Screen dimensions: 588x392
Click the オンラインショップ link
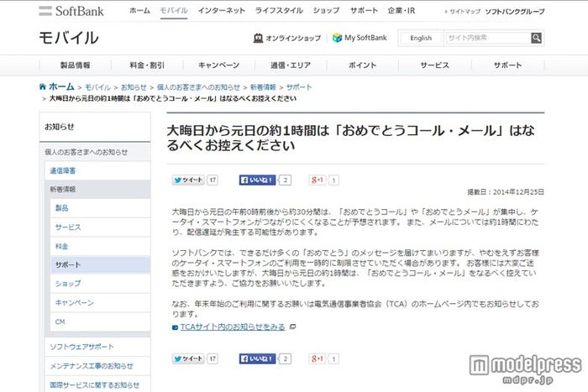coord(293,38)
